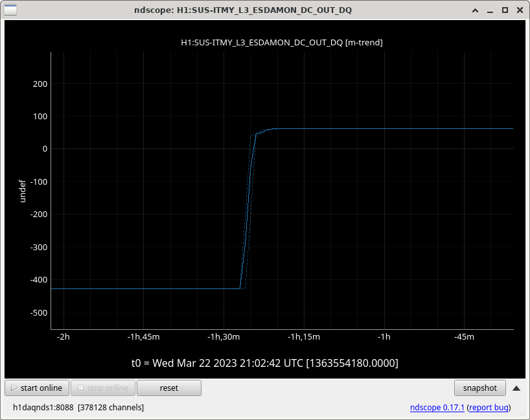Click the 100 y-axis tick label
The image size is (530, 420).
[x=40, y=116]
